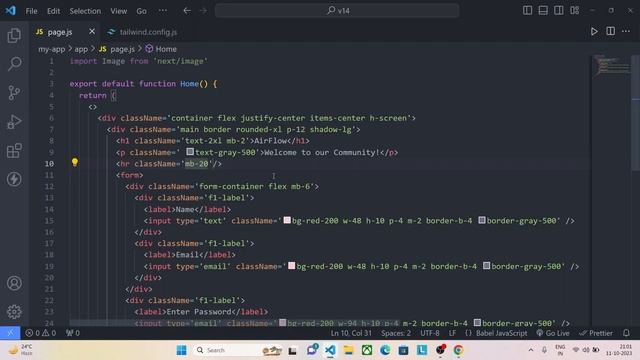The width and height of the screenshot is (640, 360).
Task: Select app folder in the breadcrumb
Action: [x=81, y=49]
